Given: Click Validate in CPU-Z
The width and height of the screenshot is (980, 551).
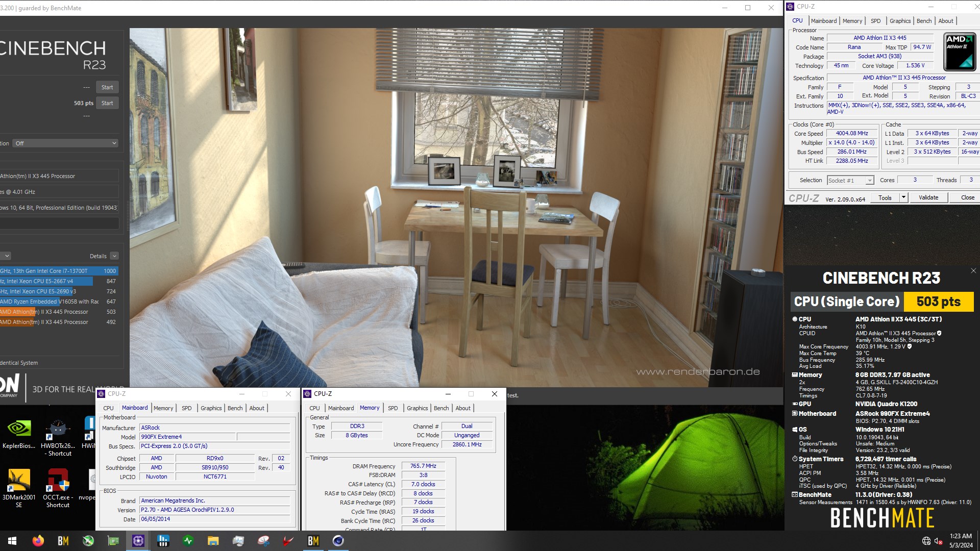Looking at the screenshot, I should point(928,197).
